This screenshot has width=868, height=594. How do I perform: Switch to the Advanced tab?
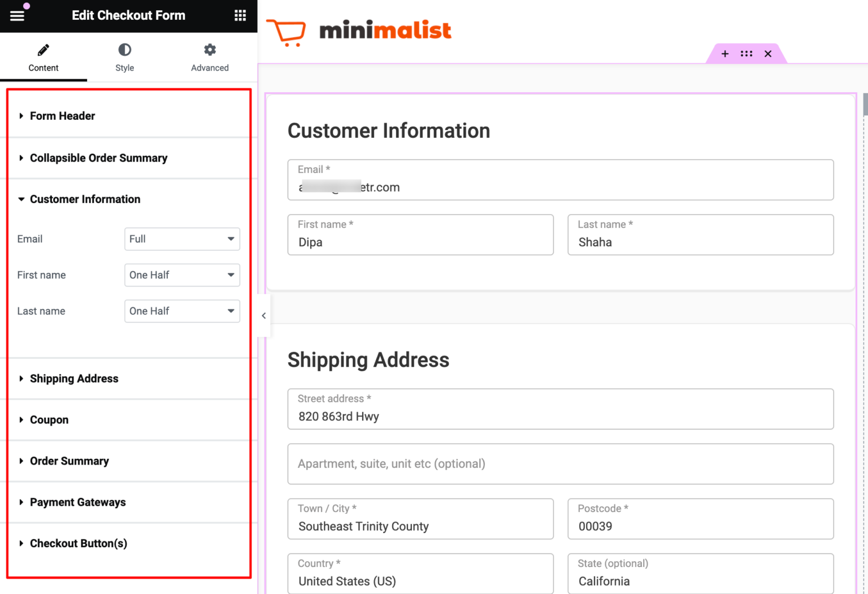click(x=210, y=57)
